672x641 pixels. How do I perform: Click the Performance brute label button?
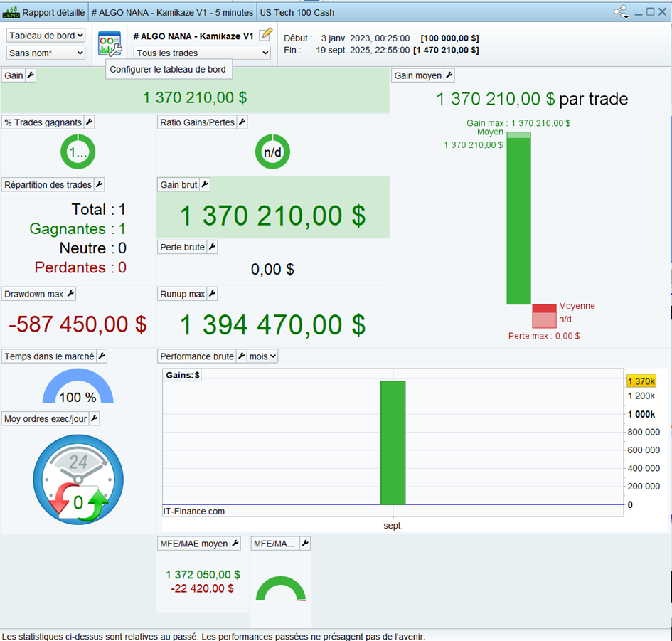[x=196, y=356]
